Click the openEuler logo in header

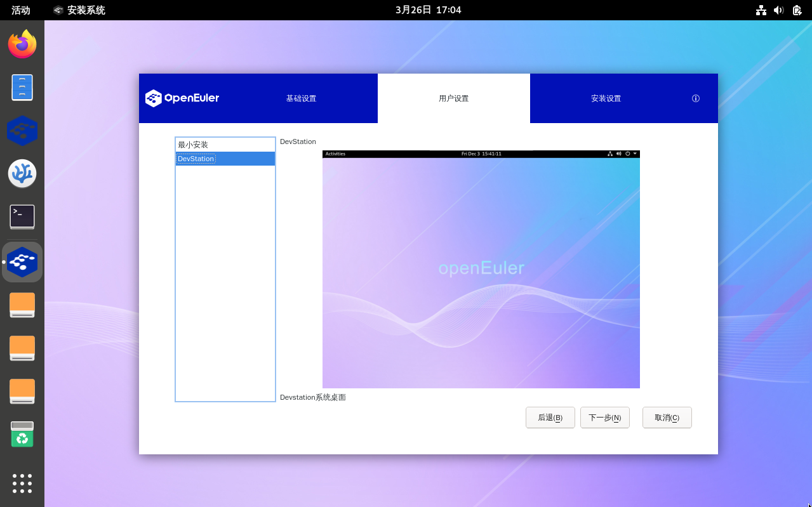pyautogui.click(x=182, y=98)
